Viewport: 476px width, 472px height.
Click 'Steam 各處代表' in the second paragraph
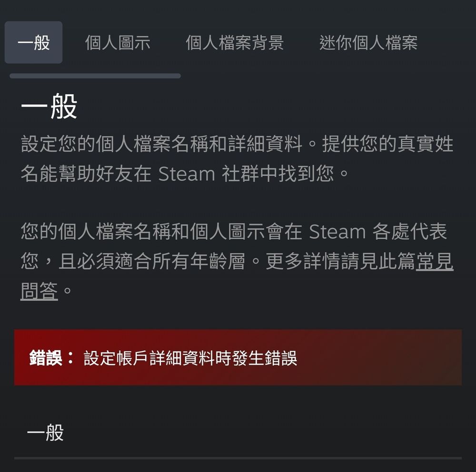tap(378, 232)
